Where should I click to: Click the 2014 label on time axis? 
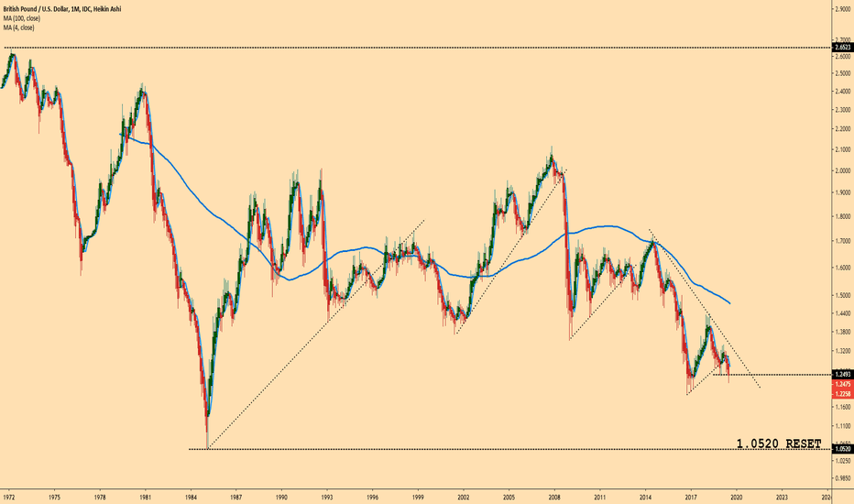(645, 497)
